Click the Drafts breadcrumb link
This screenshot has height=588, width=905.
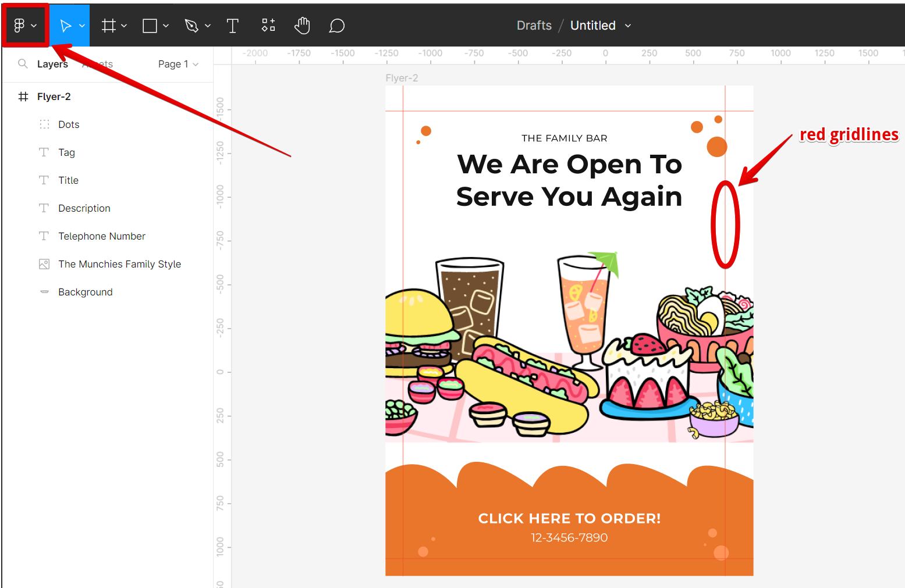(534, 26)
